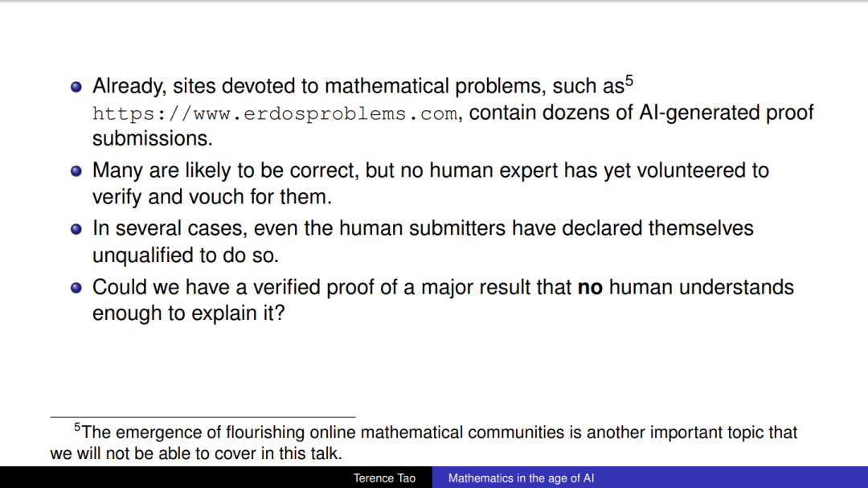Click the bullet beside "In several cases"

tap(76, 229)
